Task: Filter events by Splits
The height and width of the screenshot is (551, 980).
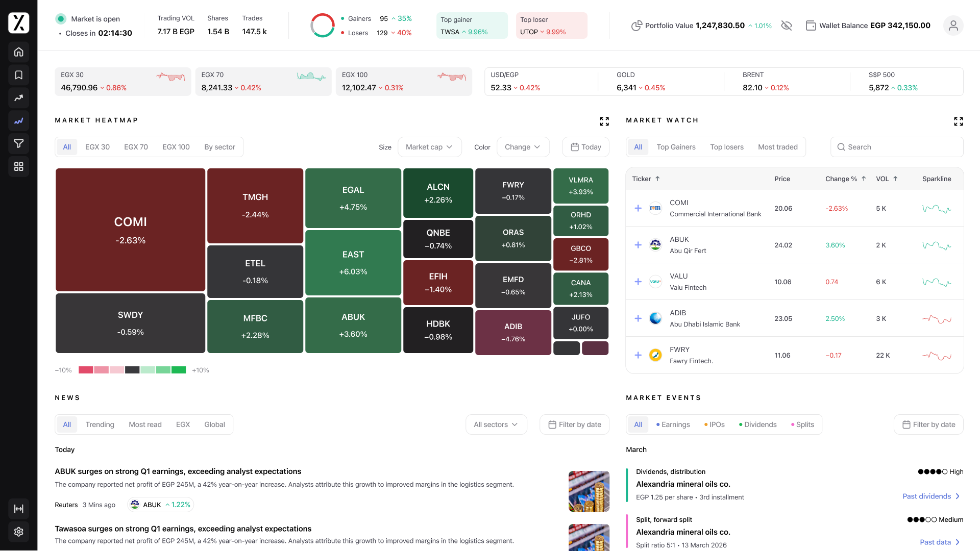Action: pyautogui.click(x=802, y=424)
